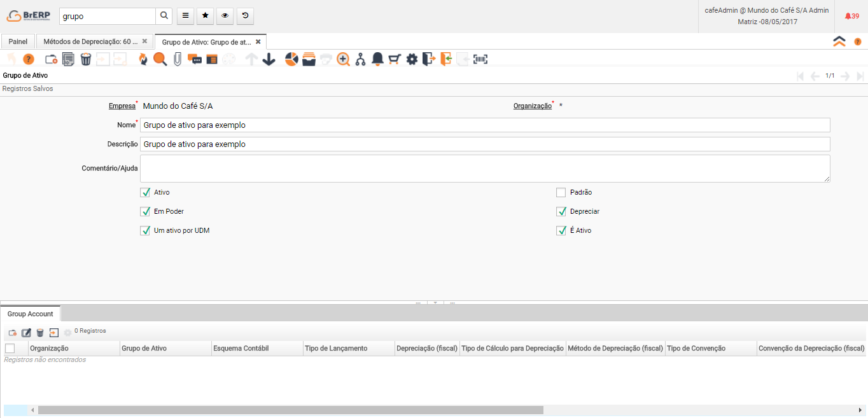Open the notifications alert showing 39
The image size is (868, 418).
[x=851, y=16]
